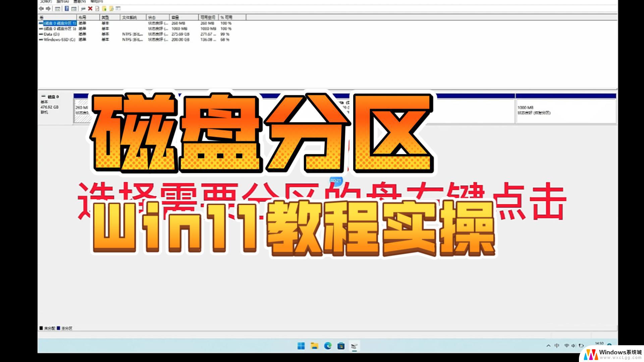Image resolution: width=644 pixels, height=362 pixels.
Task: Click the key-shaped toolbar icon
Action: click(x=83, y=9)
